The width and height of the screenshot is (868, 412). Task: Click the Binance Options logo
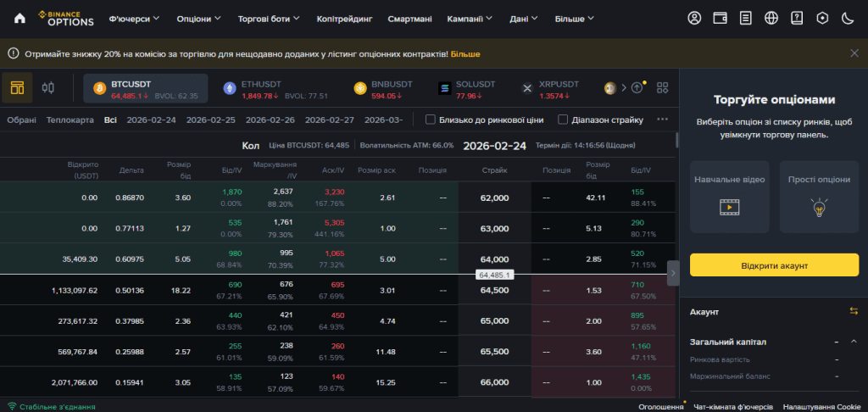pyautogui.click(x=66, y=19)
